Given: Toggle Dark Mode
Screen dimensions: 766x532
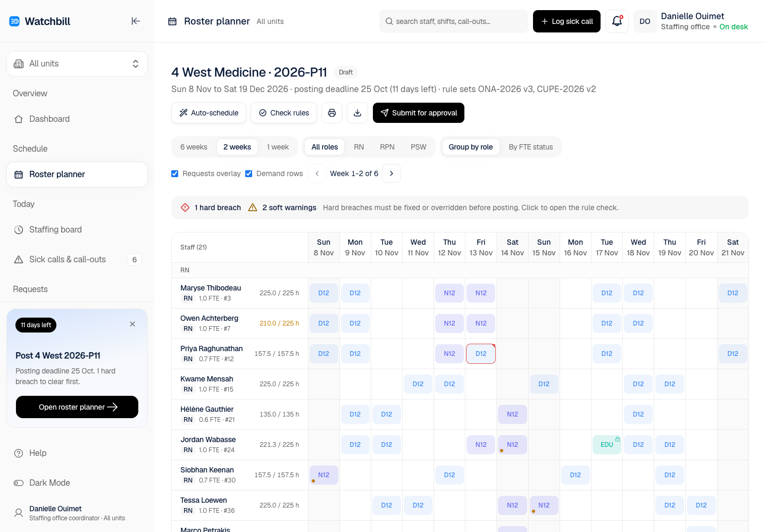Looking at the screenshot, I should (77, 483).
